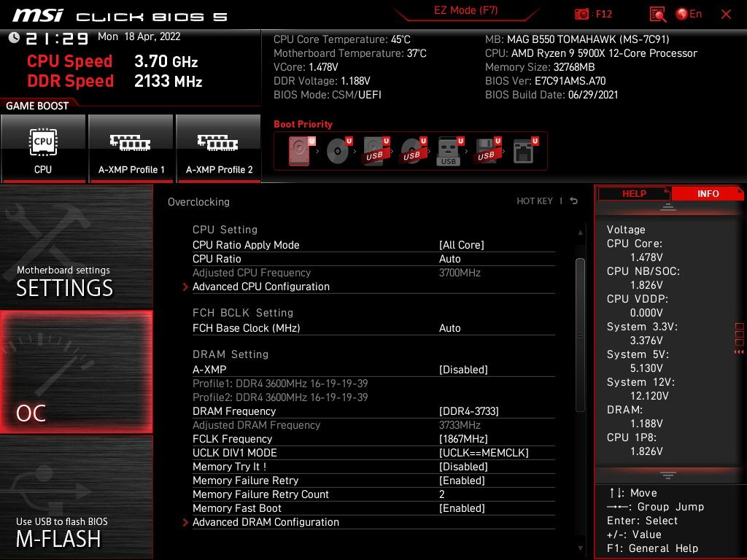This screenshot has height=560, width=747.
Task: Expand Advanced CPU Configuration
Action: pos(261,287)
